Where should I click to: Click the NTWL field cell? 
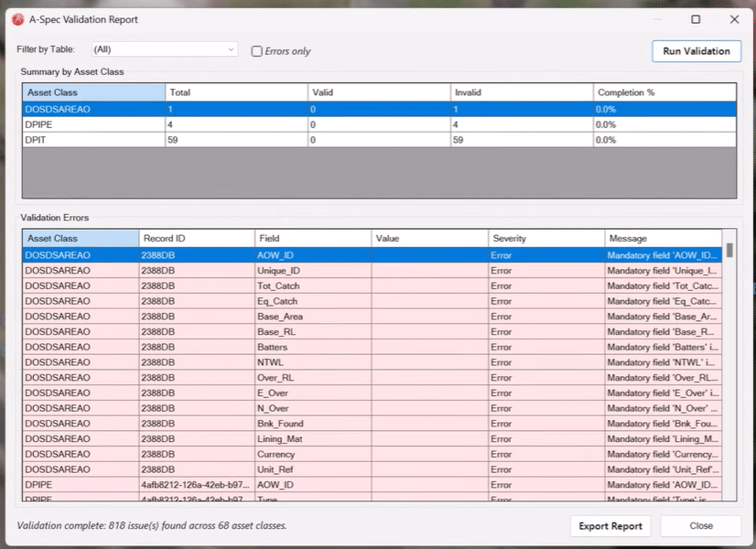(313, 362)
